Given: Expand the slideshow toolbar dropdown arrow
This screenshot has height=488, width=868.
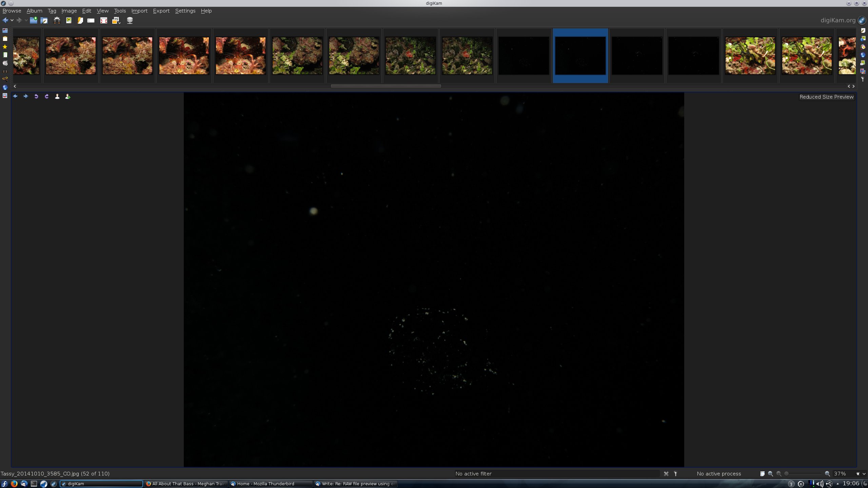Looking at the screenshot, I should [x=120, y=22].
